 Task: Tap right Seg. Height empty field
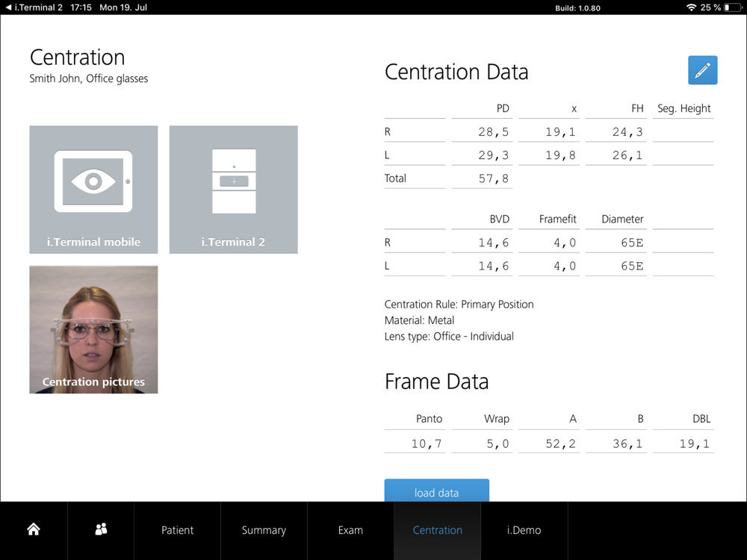[x=683, y=131]
